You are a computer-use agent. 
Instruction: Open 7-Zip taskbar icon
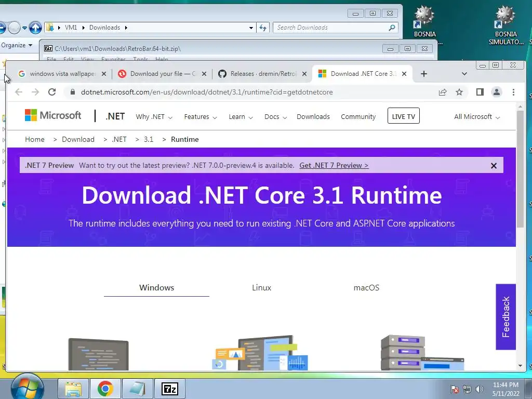pos(170,389)
